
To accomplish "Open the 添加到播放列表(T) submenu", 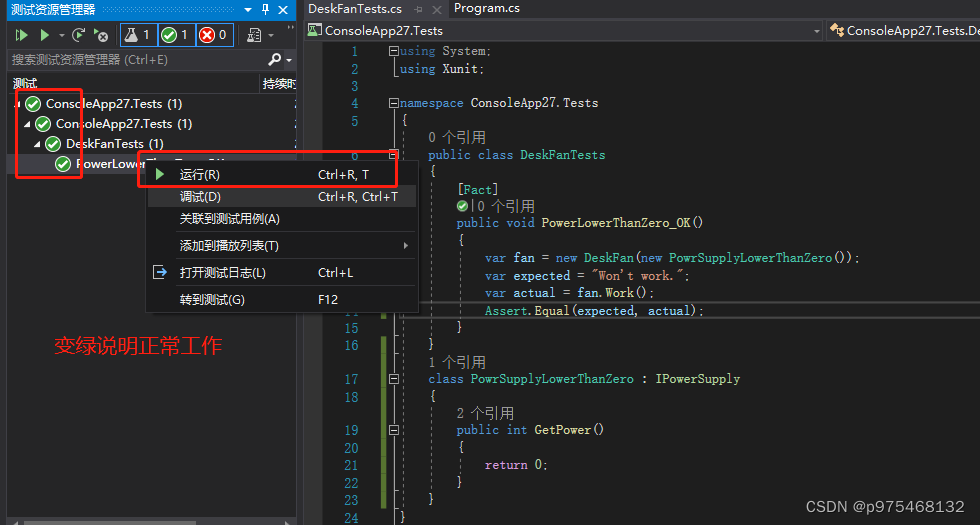I will point(281,246).
